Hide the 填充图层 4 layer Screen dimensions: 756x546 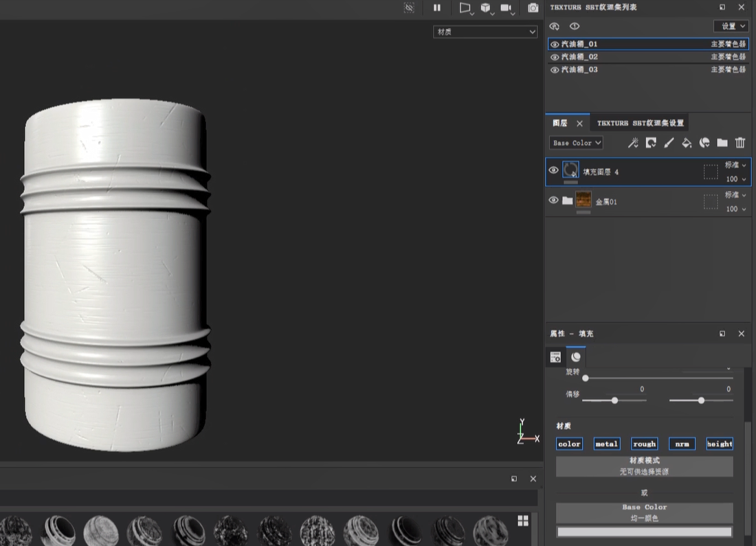554,170
